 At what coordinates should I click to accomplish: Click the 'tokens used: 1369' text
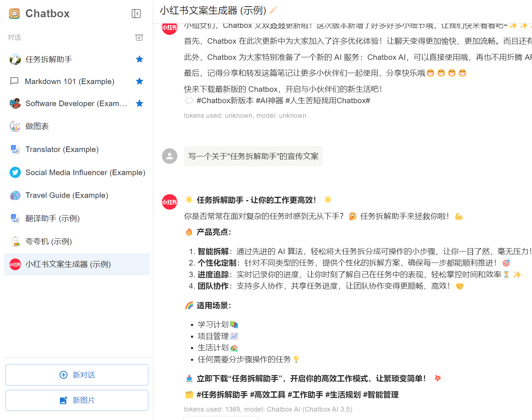[x=268, y=409]
